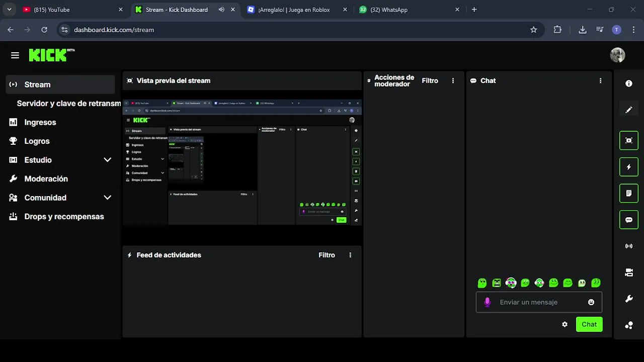The width and height of the screenshot is (644, 362).
Task: Close the WhatsApp tab
Action: [457, 10]
